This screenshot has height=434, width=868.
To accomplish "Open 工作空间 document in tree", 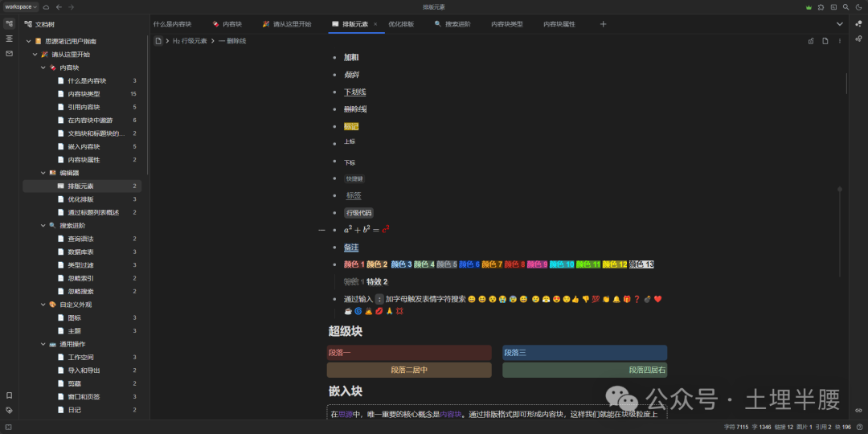I will [82, 357].
